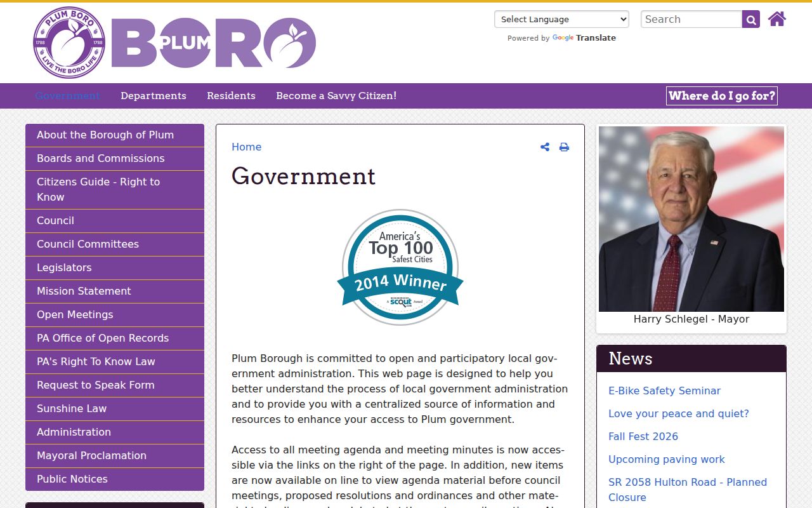This screenshot has width=812, height=508.
Task: Open the Mission Statement page
Action: tap(115, 291)
